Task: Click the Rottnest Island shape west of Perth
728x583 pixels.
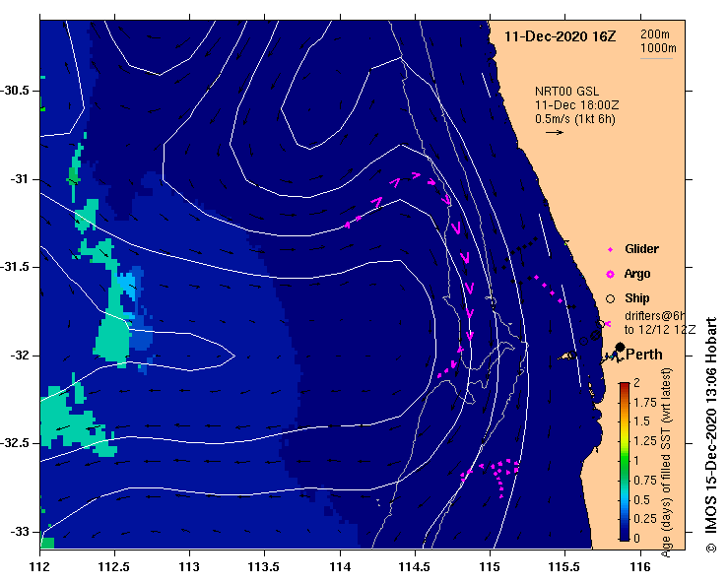Action: pos(568,356)
